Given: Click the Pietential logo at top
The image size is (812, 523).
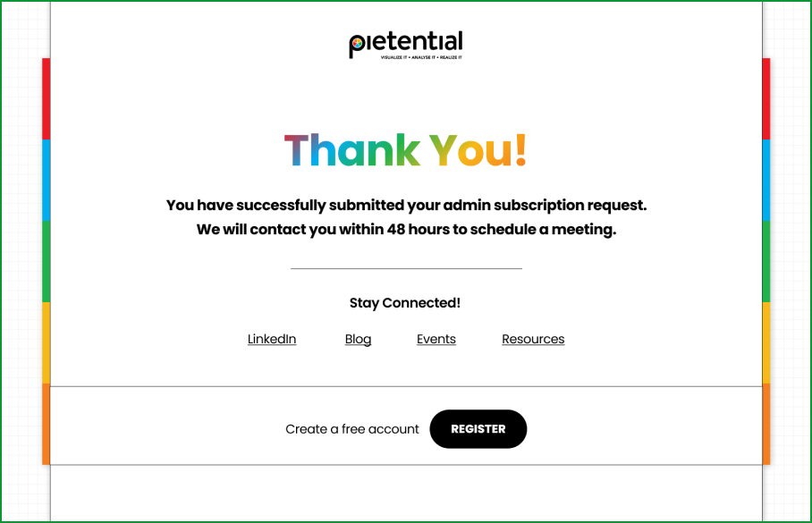Looking at the screenshot, I should point(405,45).
